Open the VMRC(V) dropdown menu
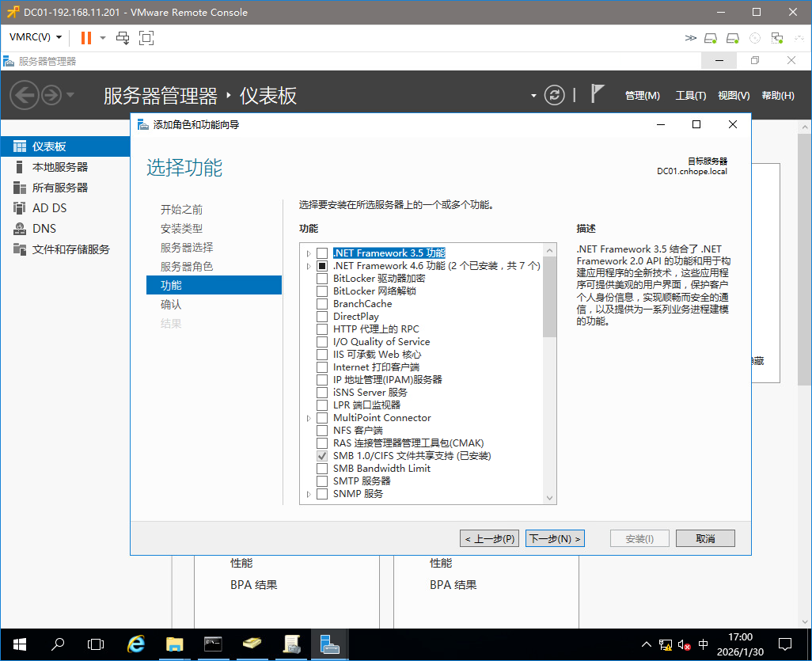Screen dimensions: 812x661 [x=35, y=37]
